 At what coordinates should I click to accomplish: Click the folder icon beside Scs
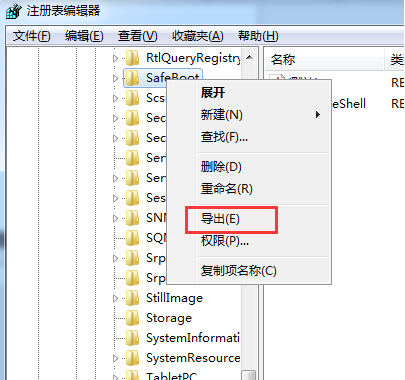132,98
